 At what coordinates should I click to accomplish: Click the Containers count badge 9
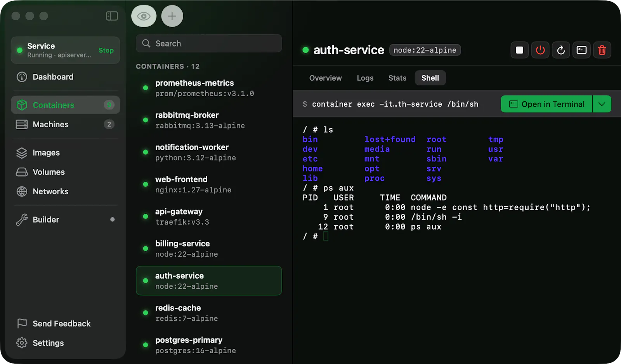109,105
